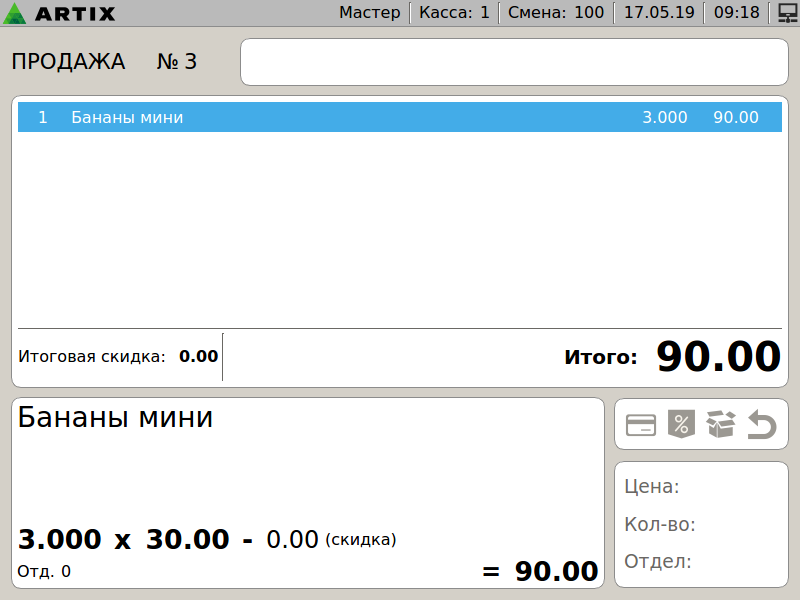Click the payment card icon
The height and width of the screenshot is (600, 800).
coord(641,424)
